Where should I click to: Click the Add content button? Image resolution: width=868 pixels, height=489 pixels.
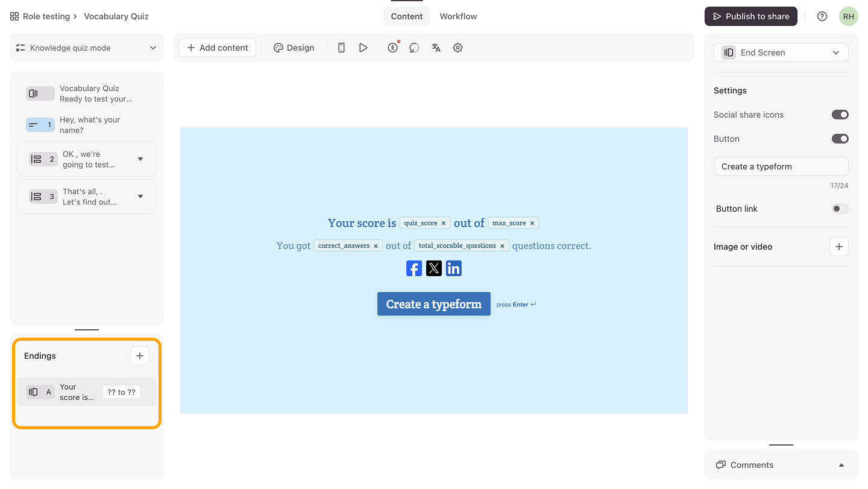pyautogui.click(x=217, y=48)
